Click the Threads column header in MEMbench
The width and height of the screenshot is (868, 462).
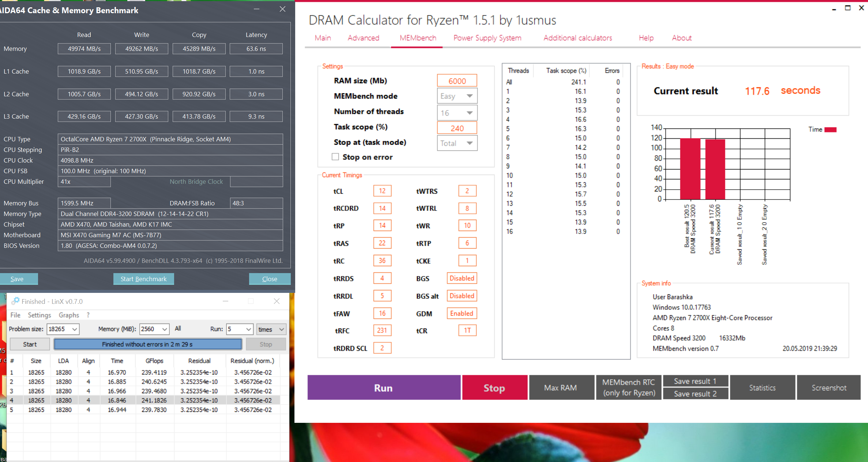(x=518, y=70)
